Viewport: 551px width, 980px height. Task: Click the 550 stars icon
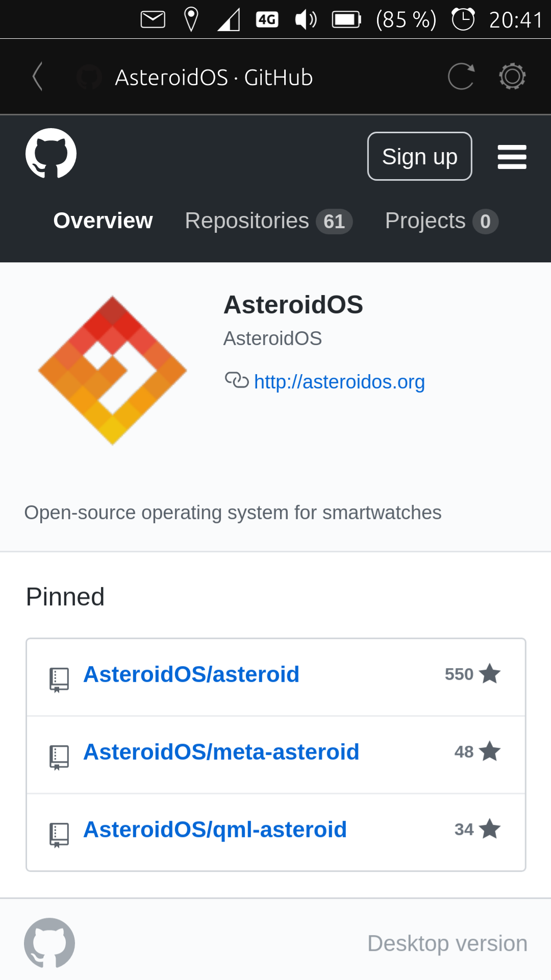coord(490,674)
